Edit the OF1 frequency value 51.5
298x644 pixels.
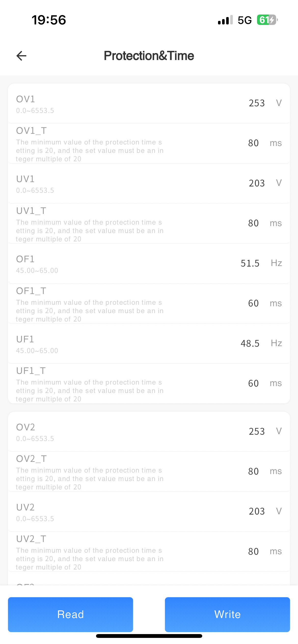click(x=250, y=263)
